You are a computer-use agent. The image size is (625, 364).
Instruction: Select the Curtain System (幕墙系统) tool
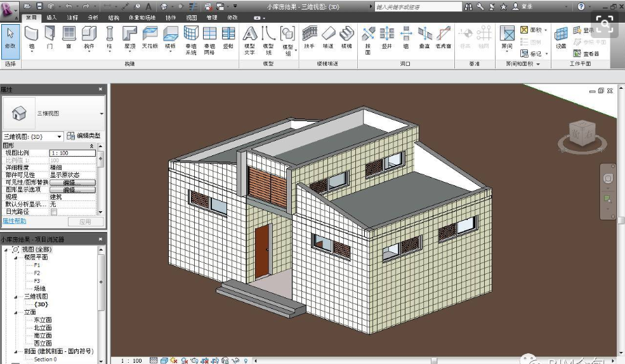tap(191, 40)
